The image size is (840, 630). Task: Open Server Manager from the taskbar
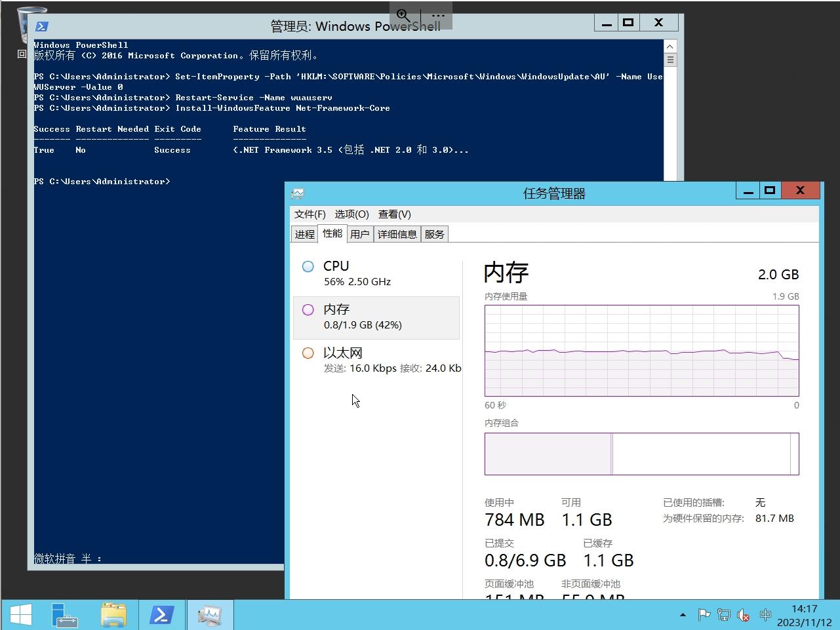tap(66, 614)
